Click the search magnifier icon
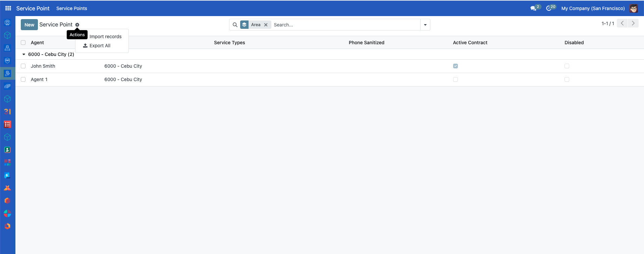The height and width of the screenshot is (254, 644). [x=235, y=25]
